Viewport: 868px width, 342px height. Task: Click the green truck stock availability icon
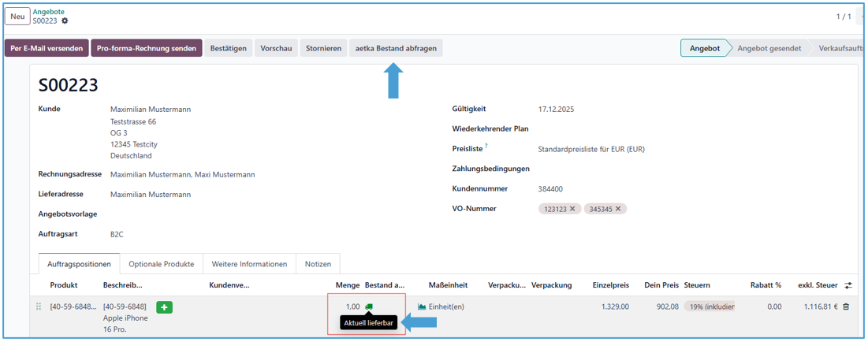coord(369,307)
